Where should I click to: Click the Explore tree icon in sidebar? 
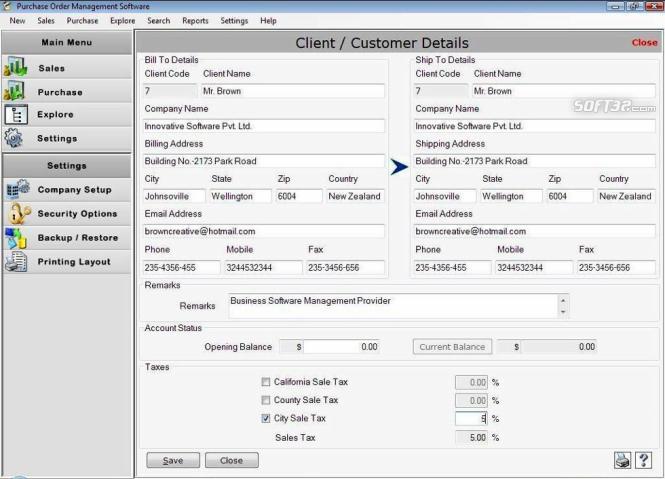(x=16, y=115)
